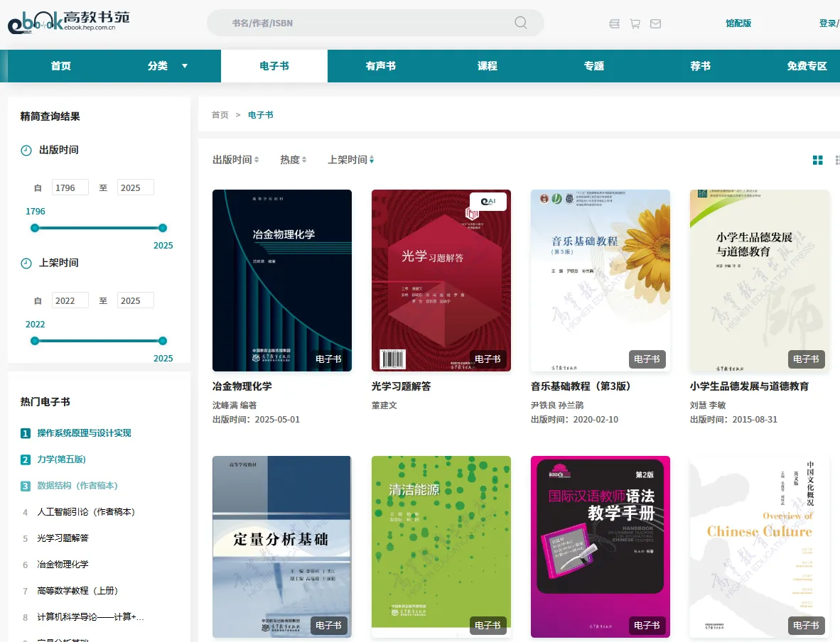Click rank badge 1 in 热门电子书

click(x=25, y=433)
